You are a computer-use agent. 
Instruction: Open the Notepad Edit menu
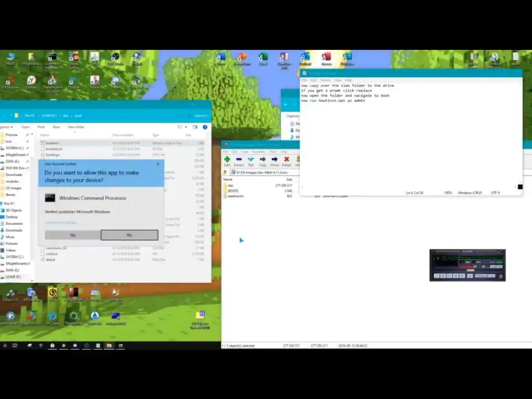coord(313,80)
